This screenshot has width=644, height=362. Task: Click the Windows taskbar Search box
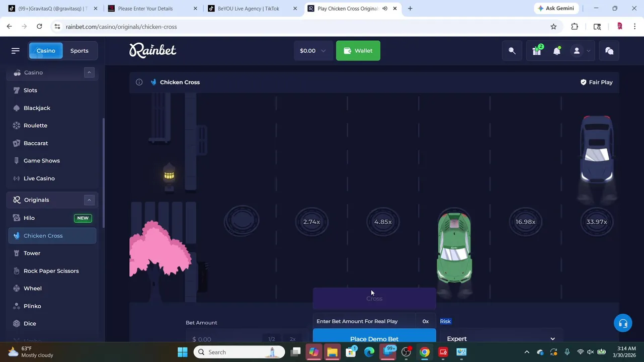(x=239, y=352)
